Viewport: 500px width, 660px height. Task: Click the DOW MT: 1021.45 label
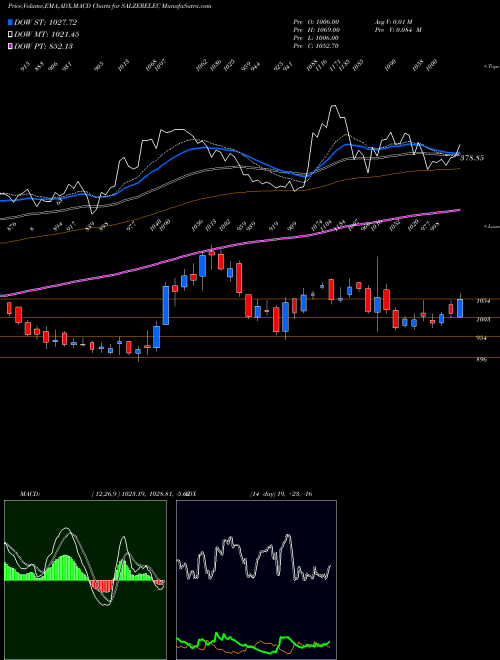tap(47, 34)
